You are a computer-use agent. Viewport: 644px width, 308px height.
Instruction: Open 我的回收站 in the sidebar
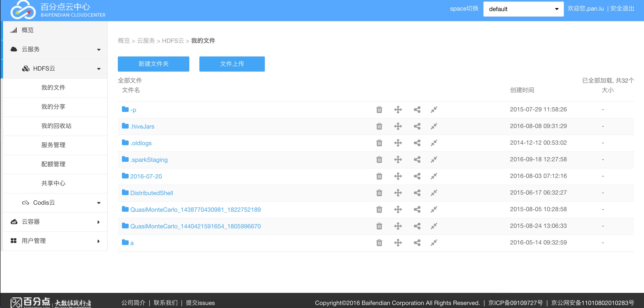[x=56, y=126]
